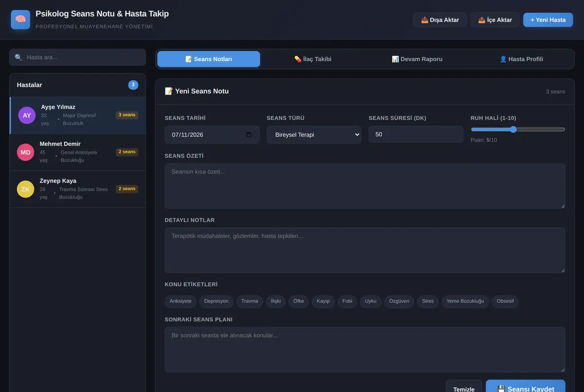Toggle the Depresyon topic tag

(217, 301)
